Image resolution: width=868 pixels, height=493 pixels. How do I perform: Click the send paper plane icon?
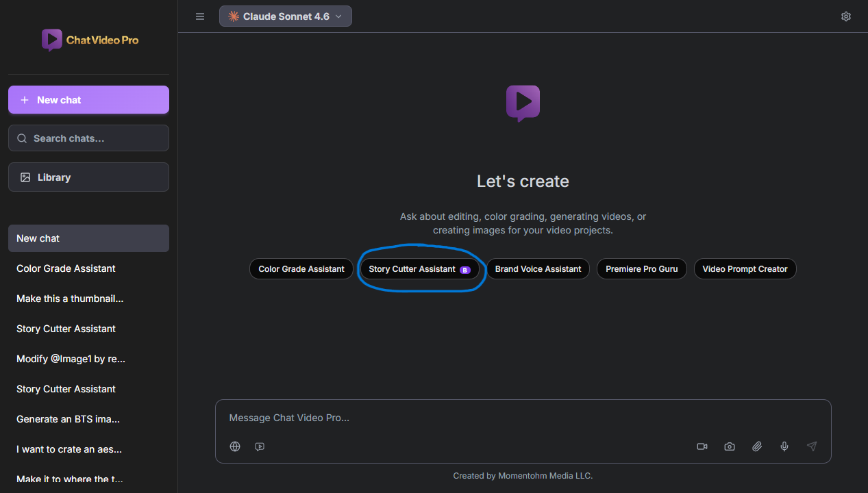[x=812, y=446]
